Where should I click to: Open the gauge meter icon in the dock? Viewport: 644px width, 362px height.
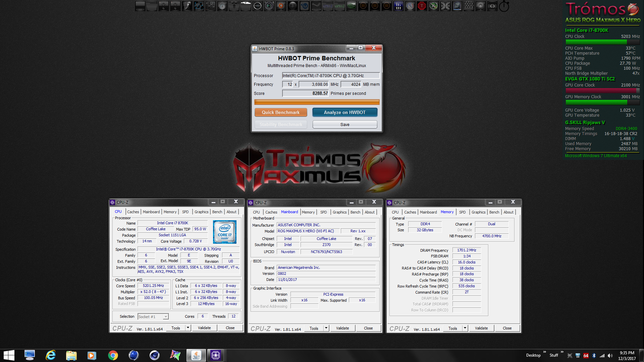coord(410,6)
